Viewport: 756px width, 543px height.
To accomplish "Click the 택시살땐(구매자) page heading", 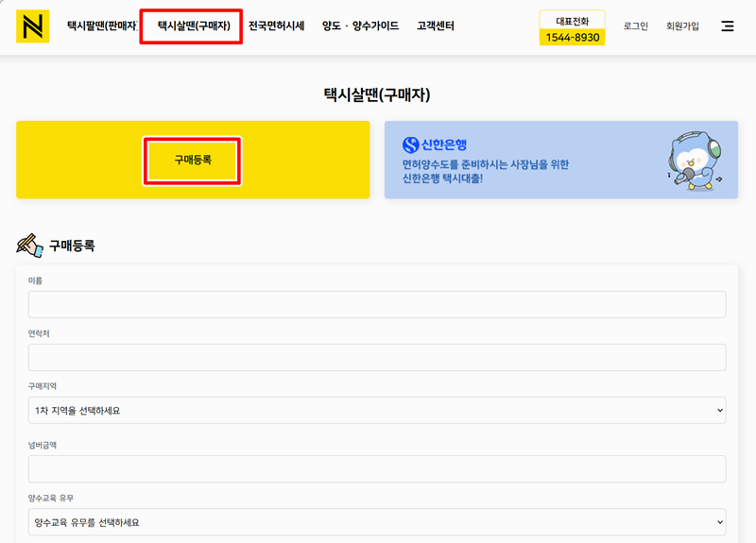I will [377, 94].
